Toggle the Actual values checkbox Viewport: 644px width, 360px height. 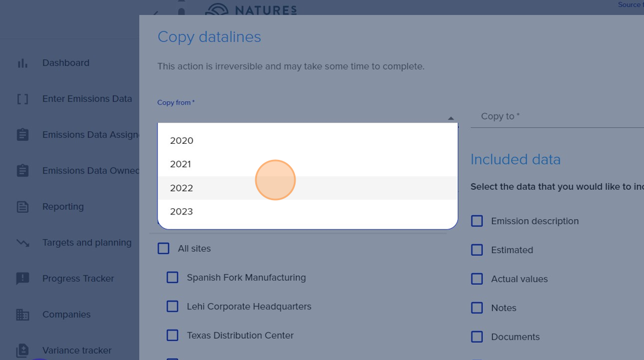click(x=477, y=279)
